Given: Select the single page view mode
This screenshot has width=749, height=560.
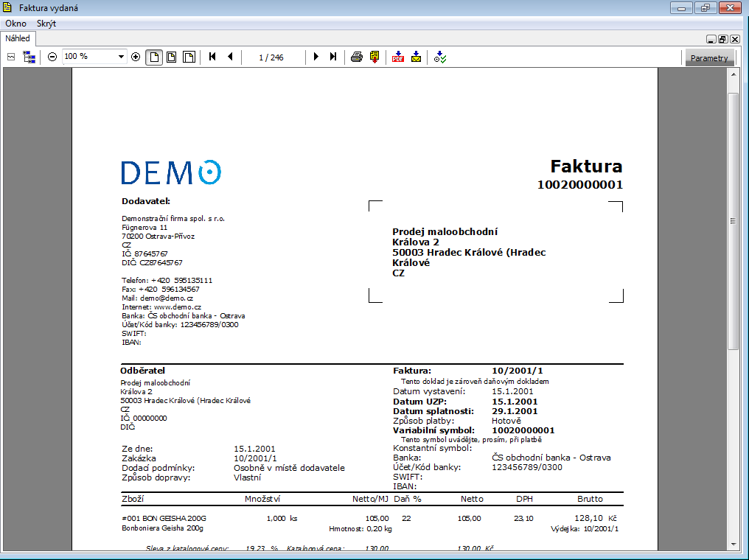Looking at the screenshot, I should 154,57.
